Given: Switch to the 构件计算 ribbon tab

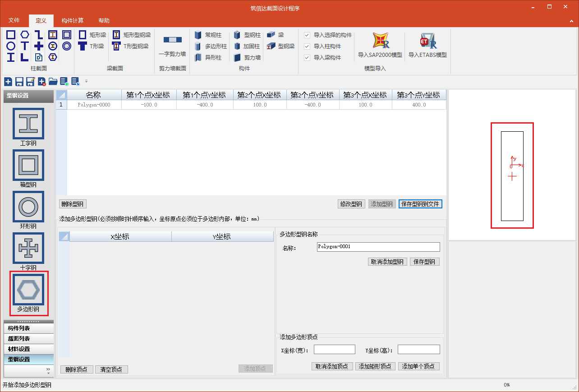Looking at the screenshot, I should click(72, 21).
